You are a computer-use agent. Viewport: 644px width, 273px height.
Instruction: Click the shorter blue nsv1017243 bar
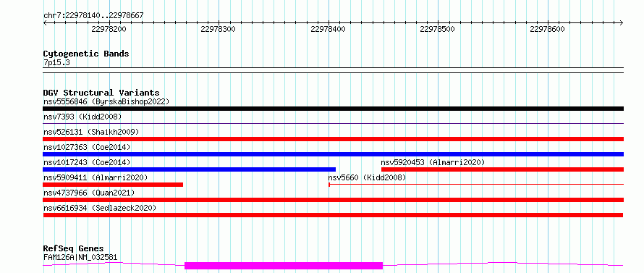tap(190, 169)
